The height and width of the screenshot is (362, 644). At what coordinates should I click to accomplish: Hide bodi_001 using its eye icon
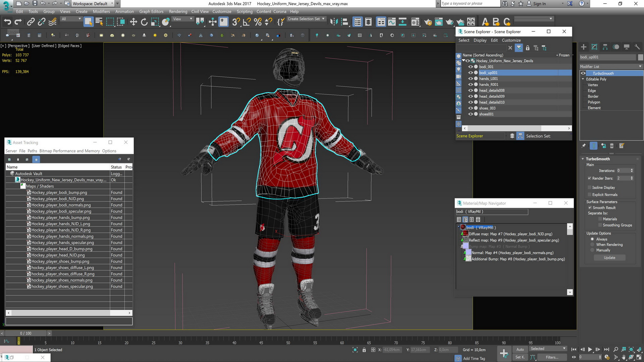point(471,67)
